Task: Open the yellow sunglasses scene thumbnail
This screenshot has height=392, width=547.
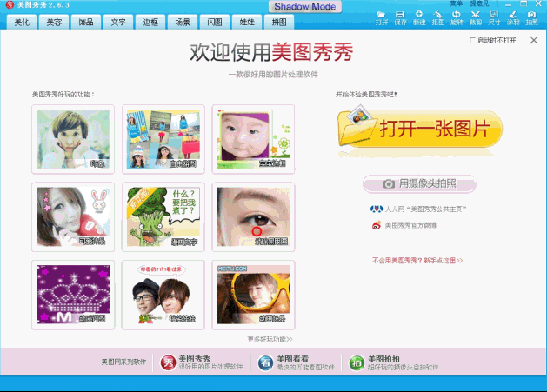Action: (253, 295)
